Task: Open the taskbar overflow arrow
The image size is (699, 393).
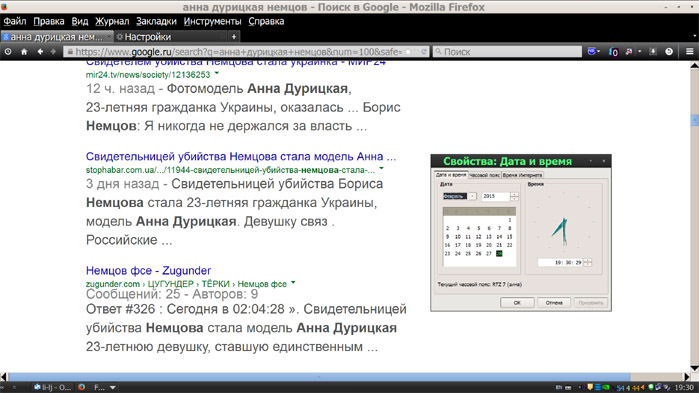Action: click(113, 388)
